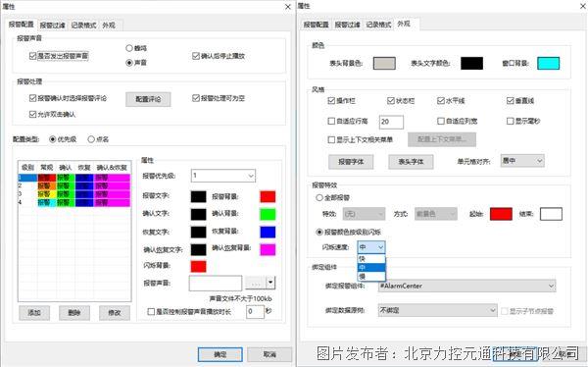Screen dimensions: 588x367
Task: Pick the 恢复文字 black color swatch
Action: point(198,232)
